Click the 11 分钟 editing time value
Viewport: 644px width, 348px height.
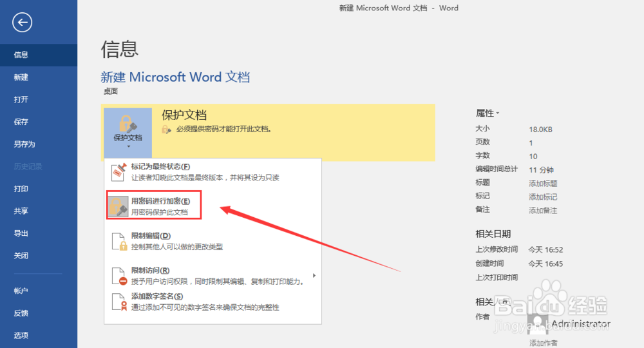541,169
